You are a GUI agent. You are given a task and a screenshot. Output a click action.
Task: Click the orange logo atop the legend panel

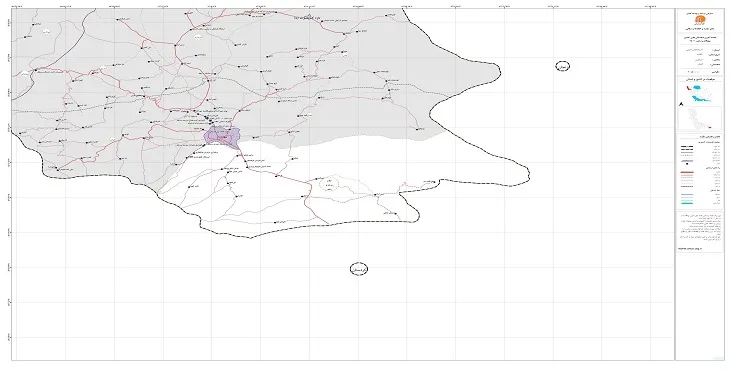(700, 20)
